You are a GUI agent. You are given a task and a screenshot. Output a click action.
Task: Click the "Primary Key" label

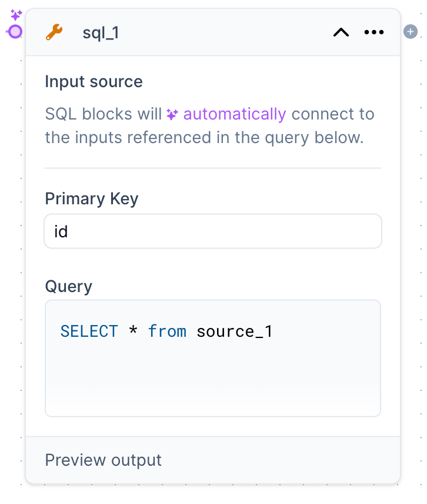point(92,198)
